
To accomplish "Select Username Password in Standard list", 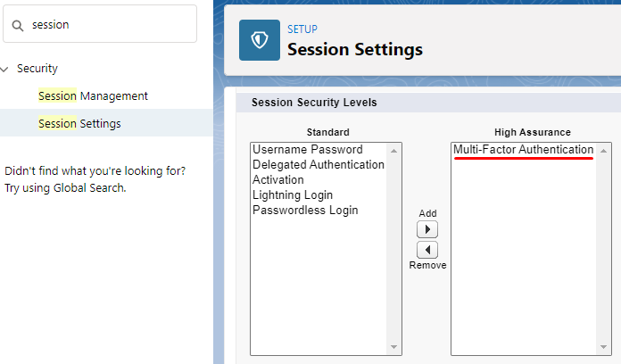I will pos(307,149).
